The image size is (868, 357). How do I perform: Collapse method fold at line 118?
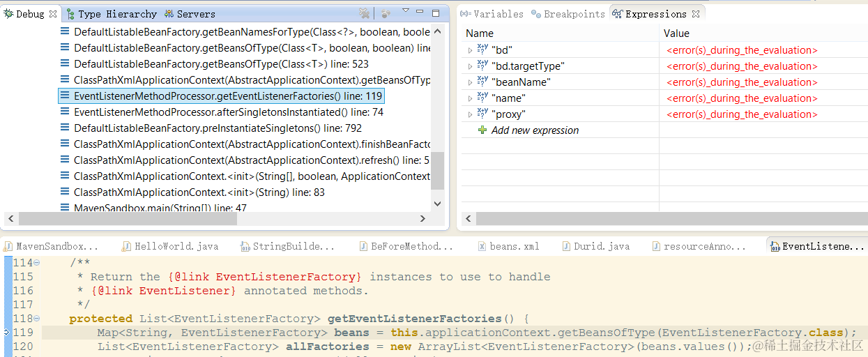(36, 319)
